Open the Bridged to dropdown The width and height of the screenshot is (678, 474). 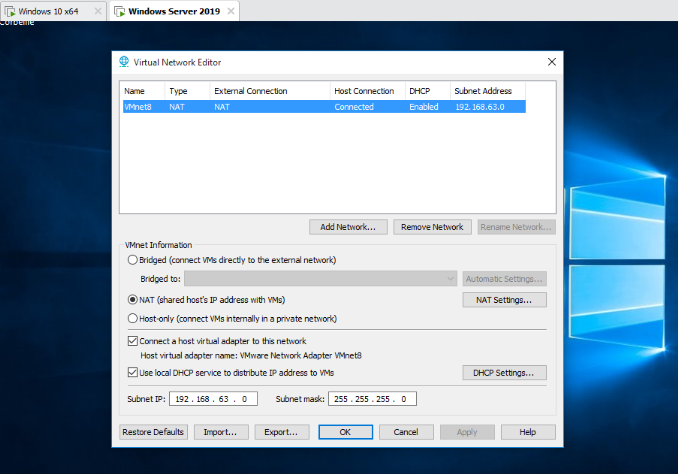pos(320,279)
